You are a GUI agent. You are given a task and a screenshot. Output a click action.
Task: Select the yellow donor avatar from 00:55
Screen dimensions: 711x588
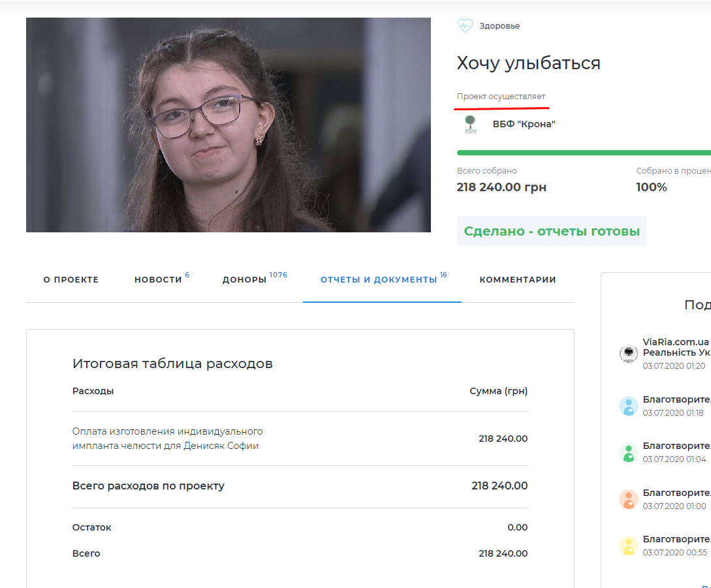pyautogui.click(x=628, y=546)
